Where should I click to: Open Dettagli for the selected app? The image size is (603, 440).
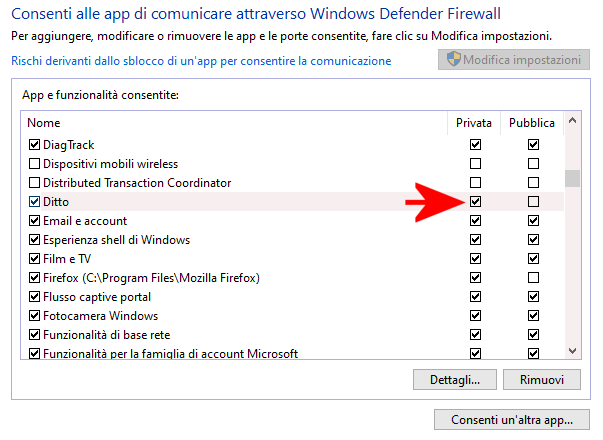(x=454, y=380)
